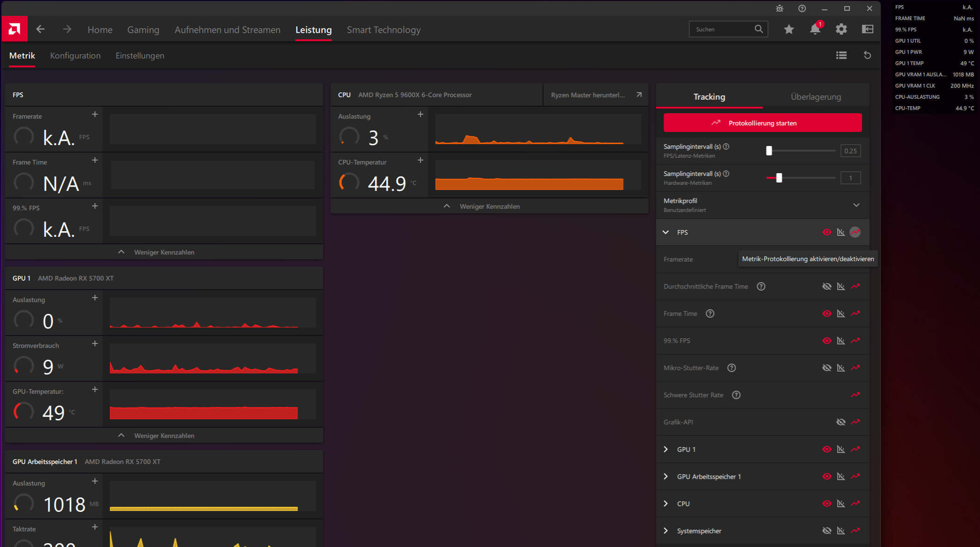
Task: Open the favorites star icon
Action: click(x=789, y=29)
